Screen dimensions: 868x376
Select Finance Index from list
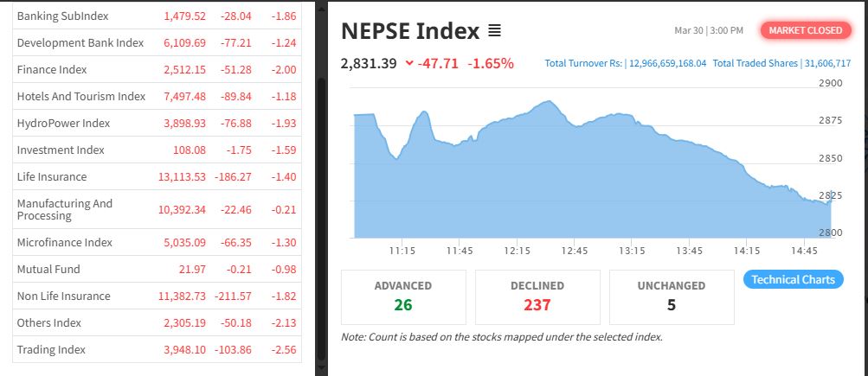tap(52, 69)
